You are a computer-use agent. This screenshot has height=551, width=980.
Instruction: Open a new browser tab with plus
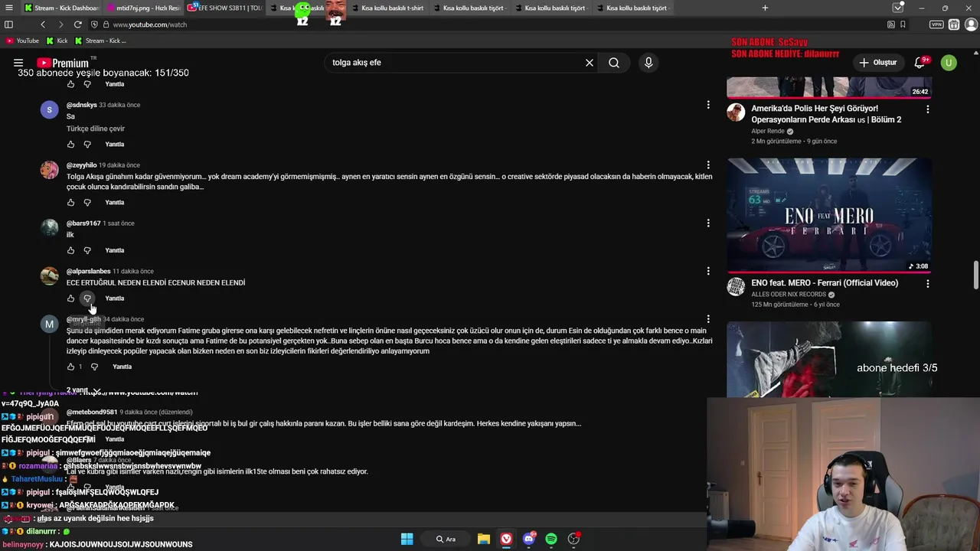[x=765, y=8]
